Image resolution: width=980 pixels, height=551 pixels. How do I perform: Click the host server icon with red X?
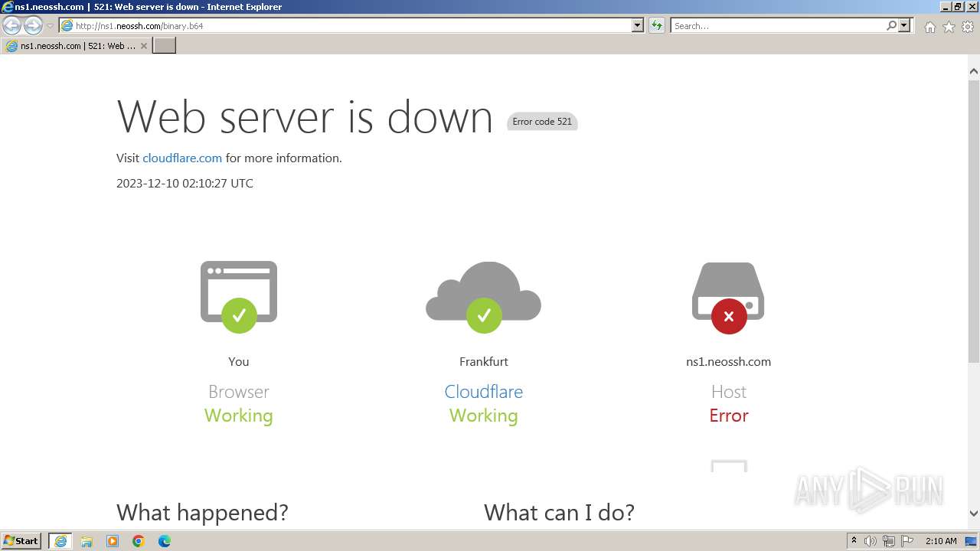(x=728, y=298)
